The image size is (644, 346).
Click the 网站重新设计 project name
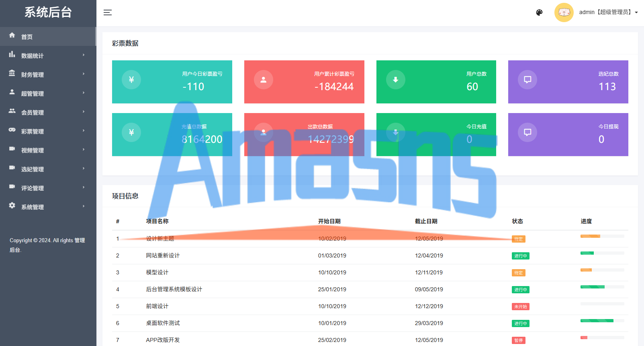point(163,255)
